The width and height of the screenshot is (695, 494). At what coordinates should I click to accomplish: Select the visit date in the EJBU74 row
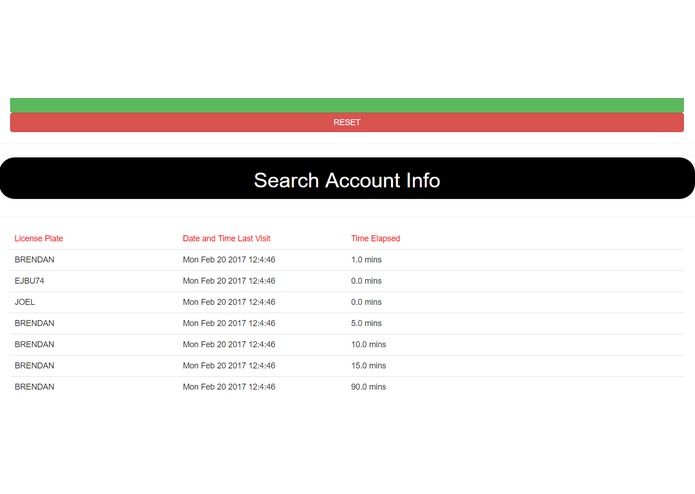229,281
